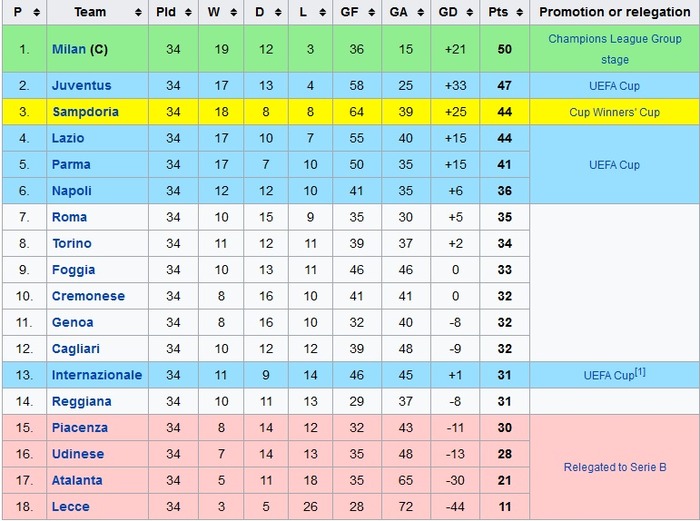Click the Lecce team link

pos(71,507)
